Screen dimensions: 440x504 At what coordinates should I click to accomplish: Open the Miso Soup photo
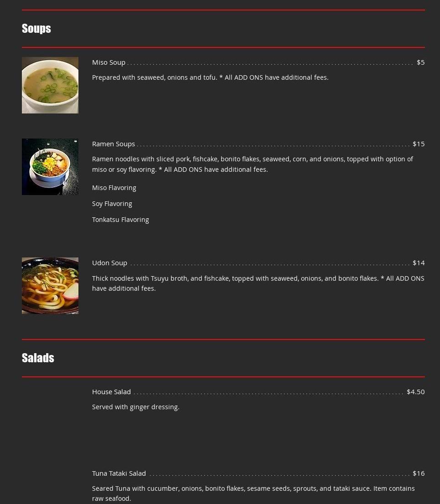(x=50, y=85)
